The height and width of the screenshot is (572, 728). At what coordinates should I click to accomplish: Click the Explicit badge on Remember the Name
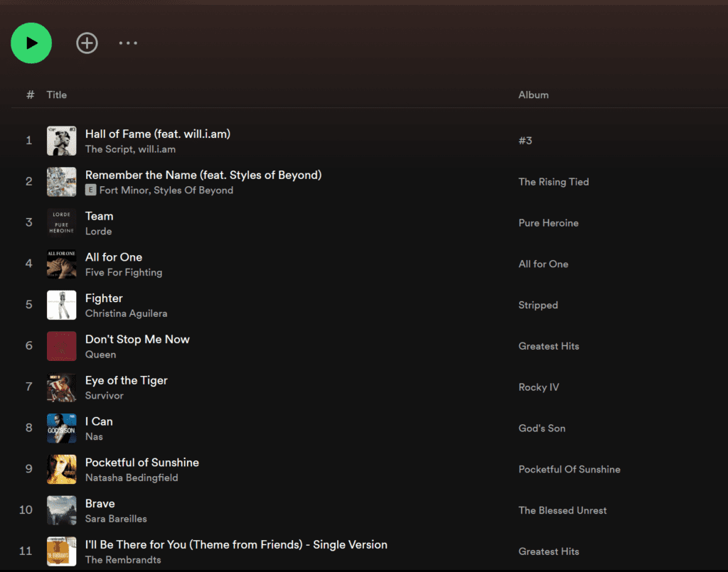click(90, 190)
